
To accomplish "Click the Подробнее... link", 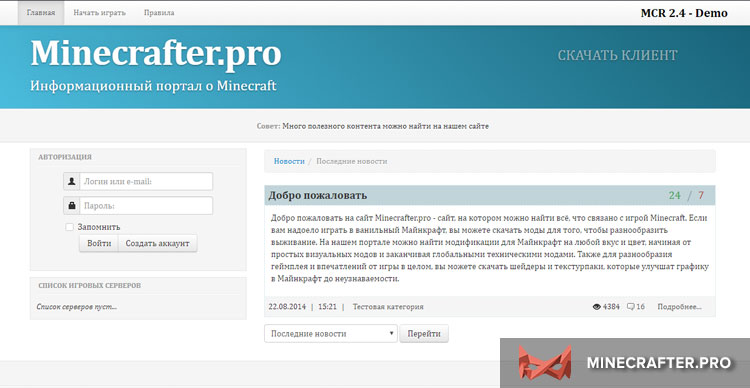I will [x=679, y=307].
